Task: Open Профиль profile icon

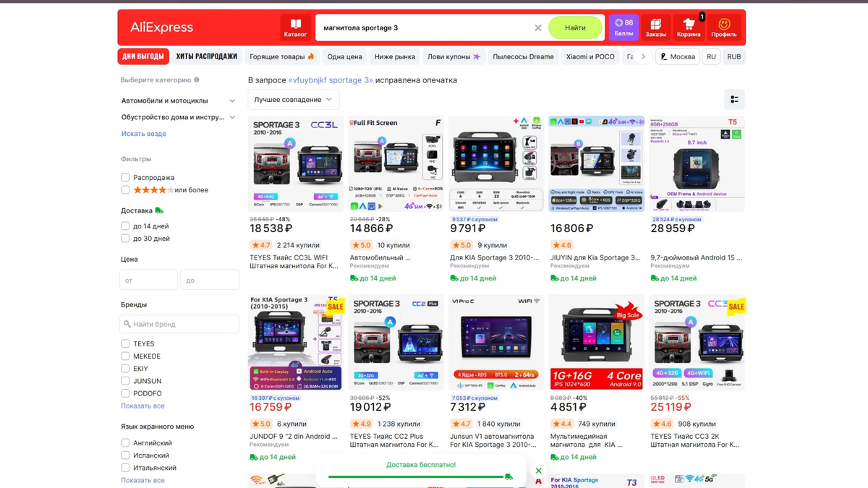Action: (724, 27)
